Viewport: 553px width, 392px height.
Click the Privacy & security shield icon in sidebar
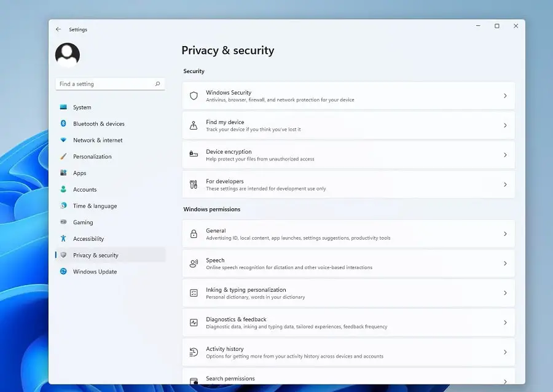click(x=63, y=255)
